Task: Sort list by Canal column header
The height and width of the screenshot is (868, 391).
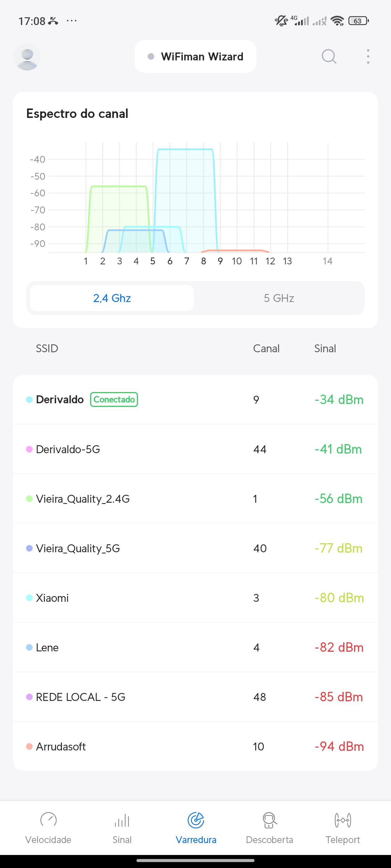Action: [x=266, y=348]
